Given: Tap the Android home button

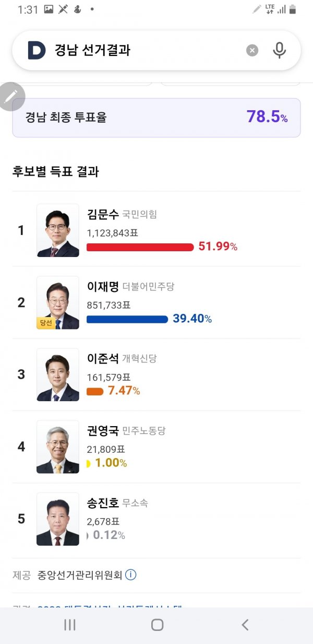Looking at the screenshot, I should (157, 625).
